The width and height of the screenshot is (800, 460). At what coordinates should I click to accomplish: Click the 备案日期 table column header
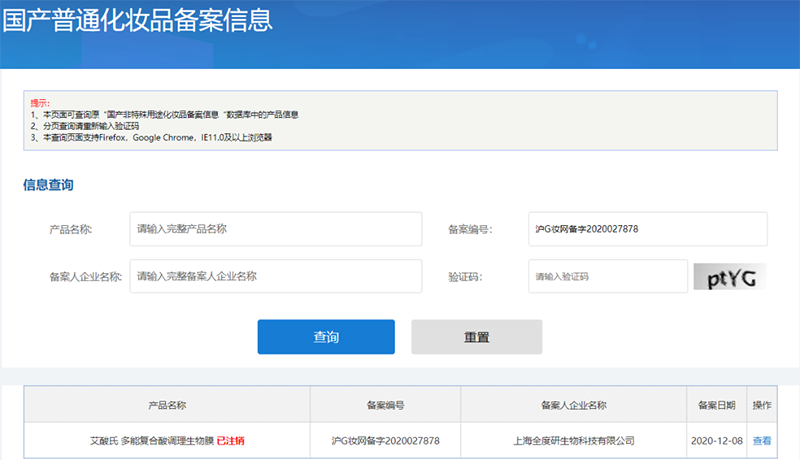coord(716,405)
